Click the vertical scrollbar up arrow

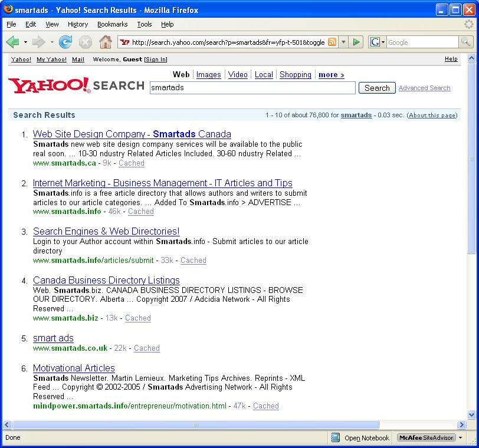(471, 58)
